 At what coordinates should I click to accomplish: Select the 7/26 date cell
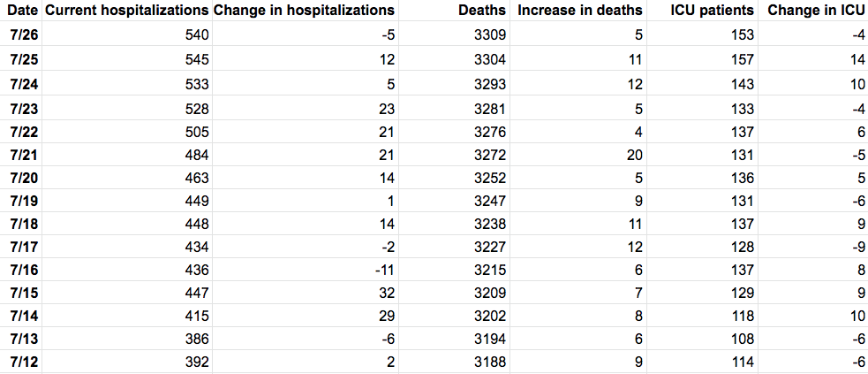click(22, 35)
